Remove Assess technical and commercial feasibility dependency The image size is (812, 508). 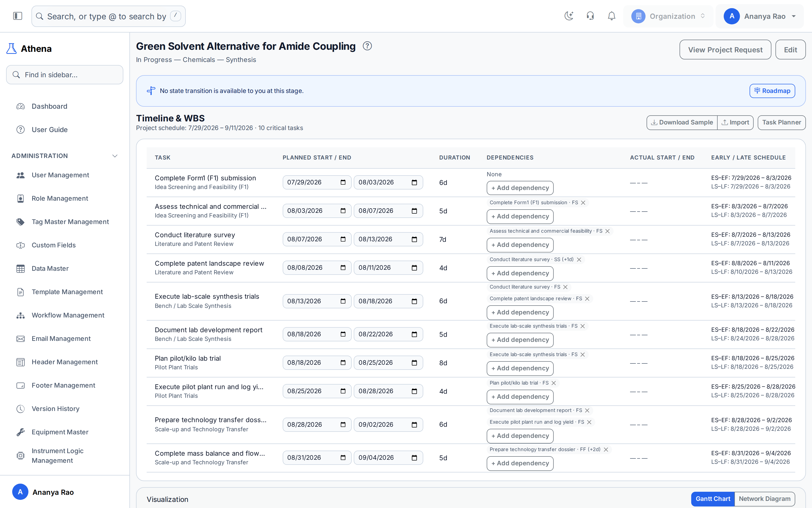607,231
